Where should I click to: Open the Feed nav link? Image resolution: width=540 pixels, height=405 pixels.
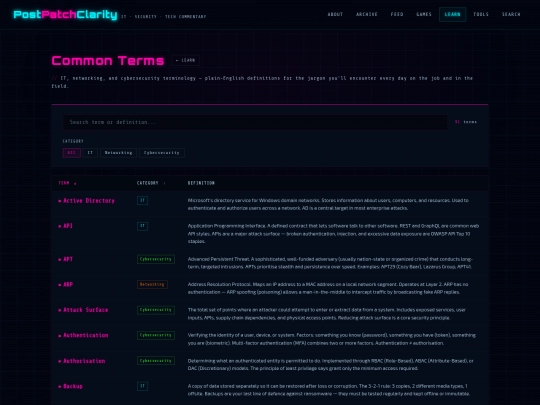(397, 14)
